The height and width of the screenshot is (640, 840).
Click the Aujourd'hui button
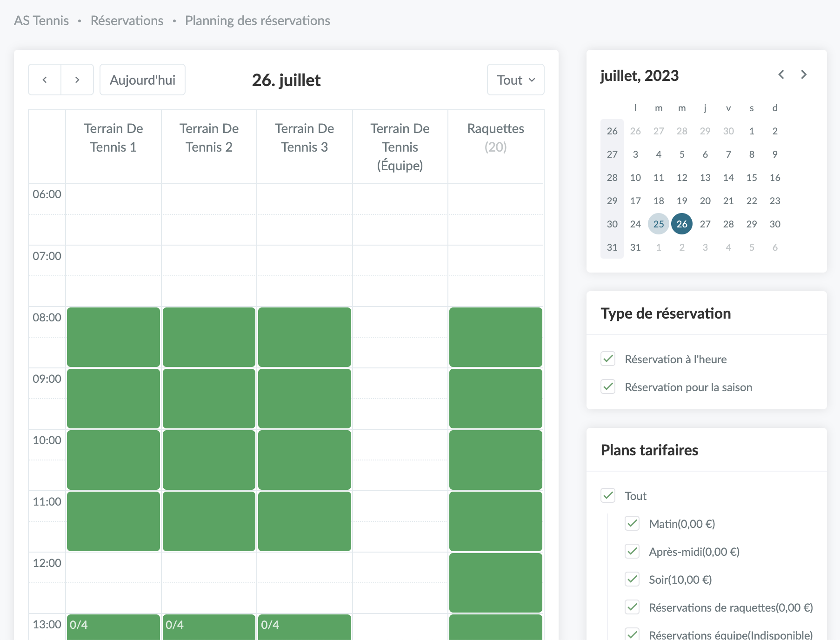142,80
